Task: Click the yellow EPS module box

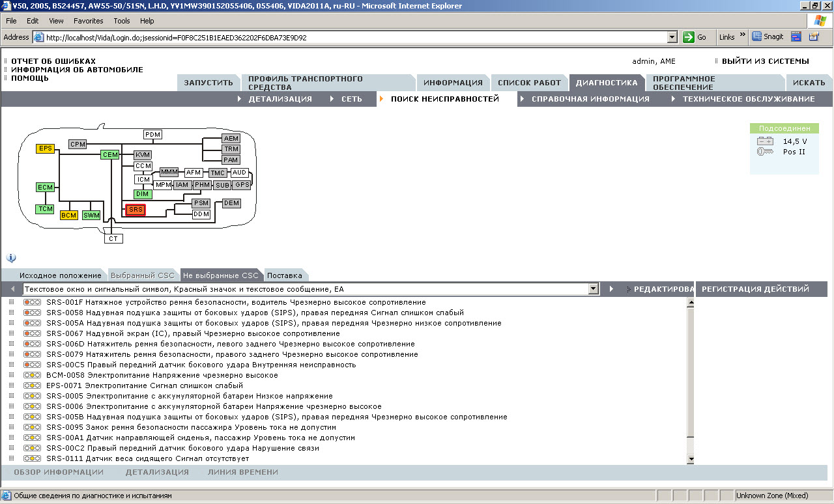Action: (45, 148)
